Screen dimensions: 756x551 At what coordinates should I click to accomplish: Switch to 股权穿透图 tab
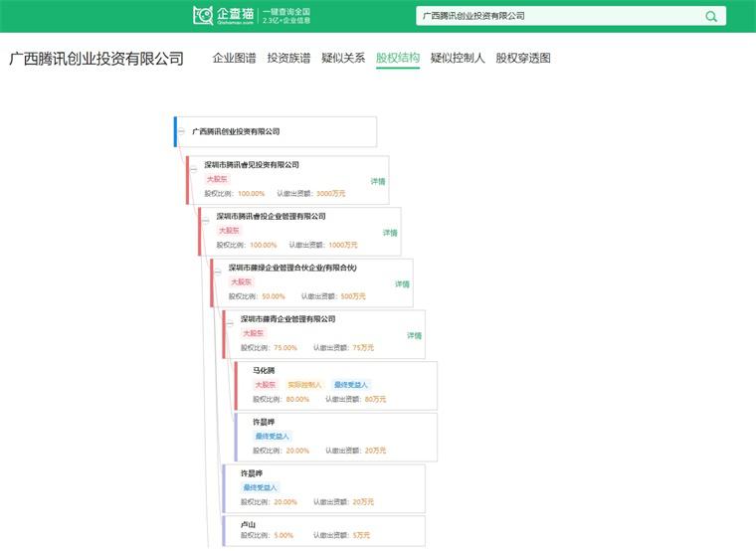point(523,59)
